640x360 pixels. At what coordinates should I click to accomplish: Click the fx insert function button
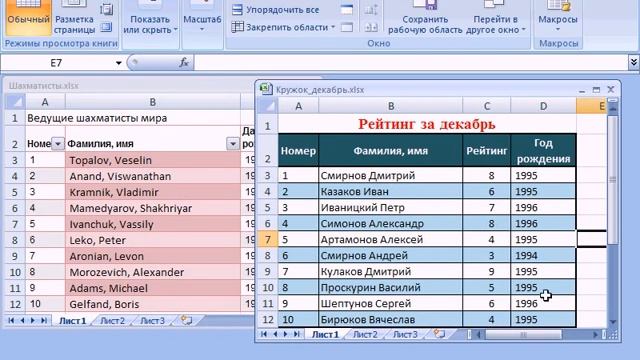pos(184,62)
